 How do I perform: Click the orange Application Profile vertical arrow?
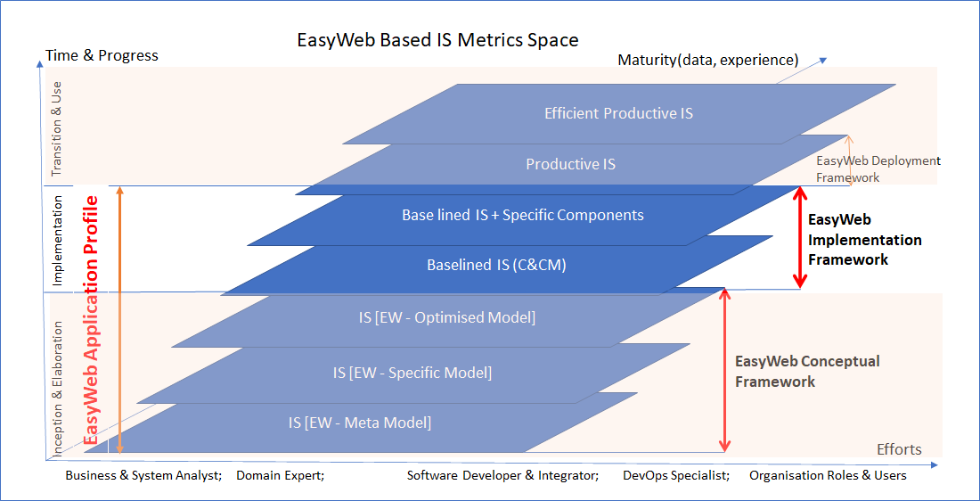pos(120,321)
